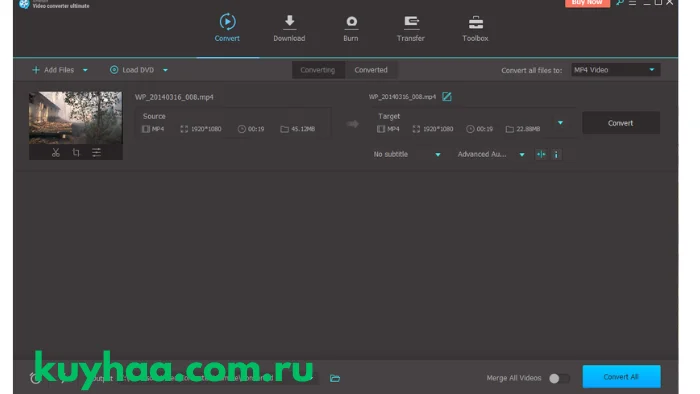Open the No subtitle dropdown
700x394 pixels.
tap(407, 154)
